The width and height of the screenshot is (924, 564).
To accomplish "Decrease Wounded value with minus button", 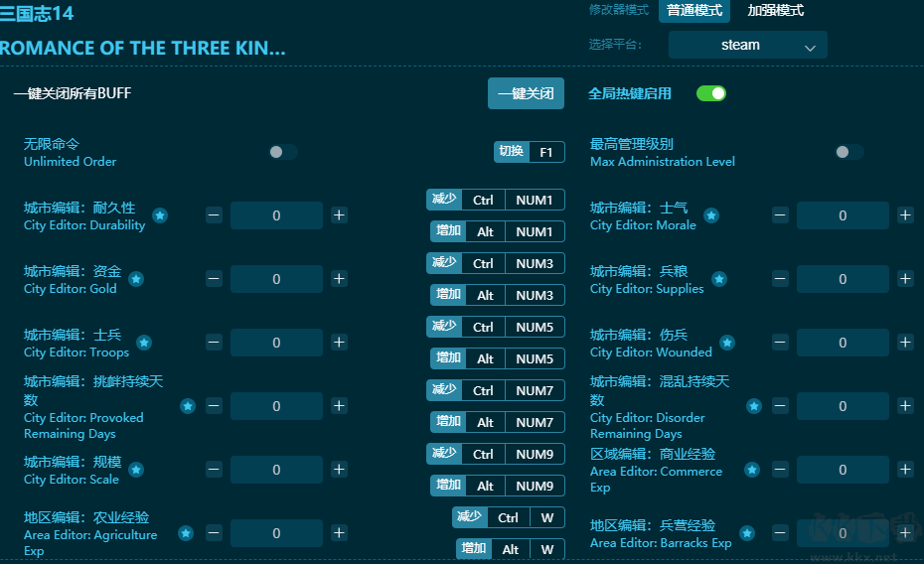I will tap(780, 343).
